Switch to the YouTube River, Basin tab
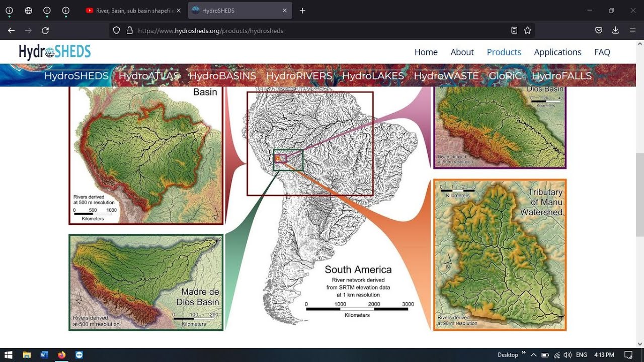The width and height of the screenshot is (644, 362). coord(133,11)
